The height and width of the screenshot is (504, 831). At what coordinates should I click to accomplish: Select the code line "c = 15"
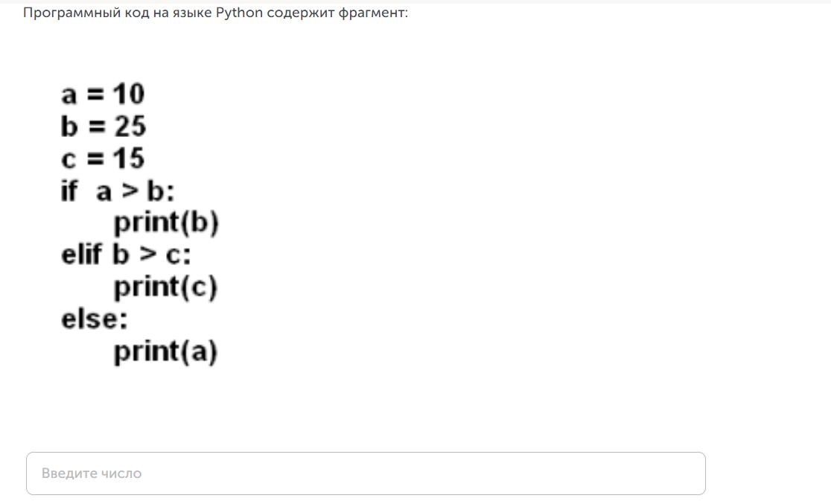tap(103, 159)
